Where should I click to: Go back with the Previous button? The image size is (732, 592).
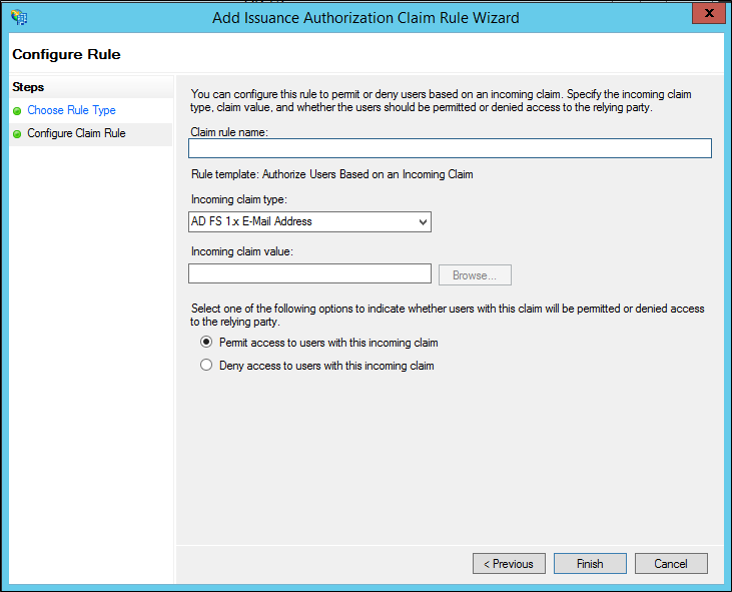pyautogui.click(x=509, y=564)
